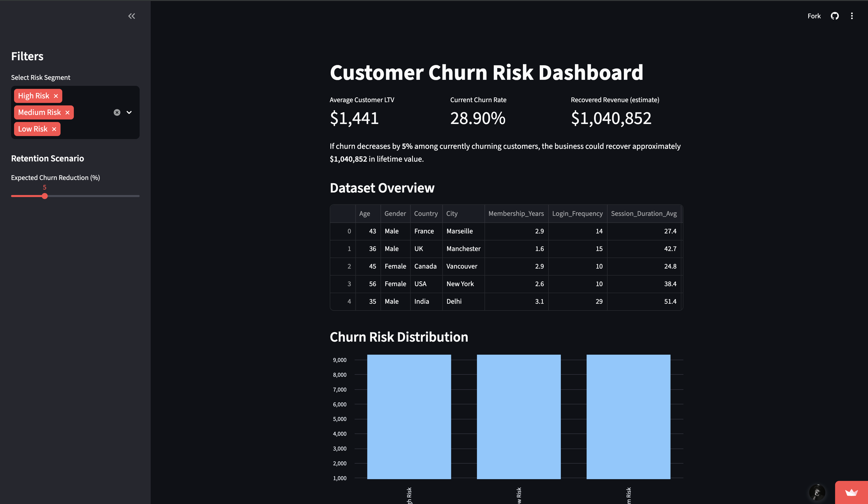Remove the Low Risk tag
The height and width of the screenshot is (504, 868).
(x=54, y=129)
